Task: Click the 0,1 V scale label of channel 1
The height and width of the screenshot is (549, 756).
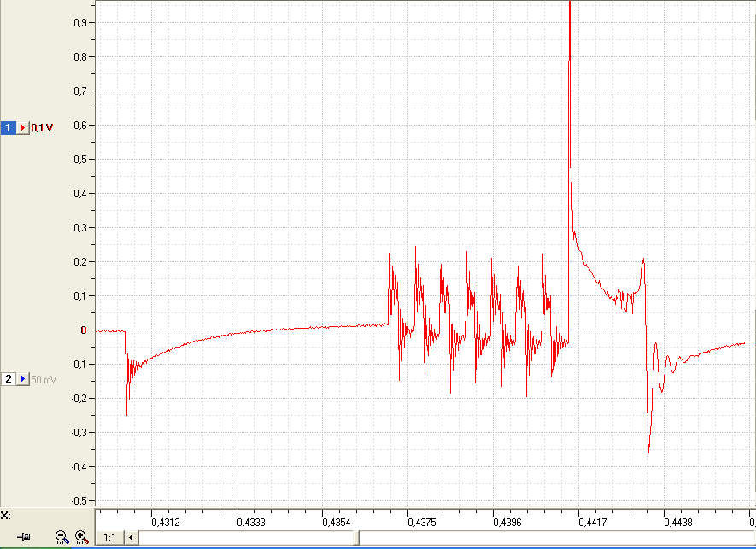Action: [x=42, y=128]
